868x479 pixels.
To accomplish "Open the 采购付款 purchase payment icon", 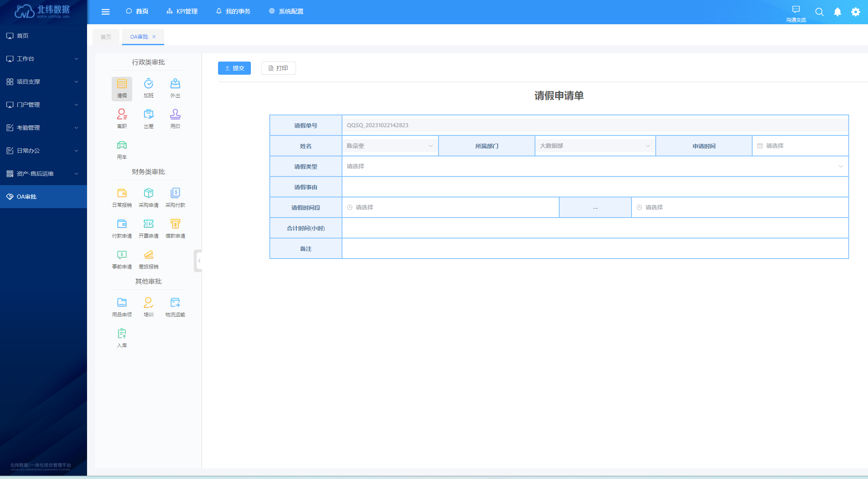I will 175,198.
